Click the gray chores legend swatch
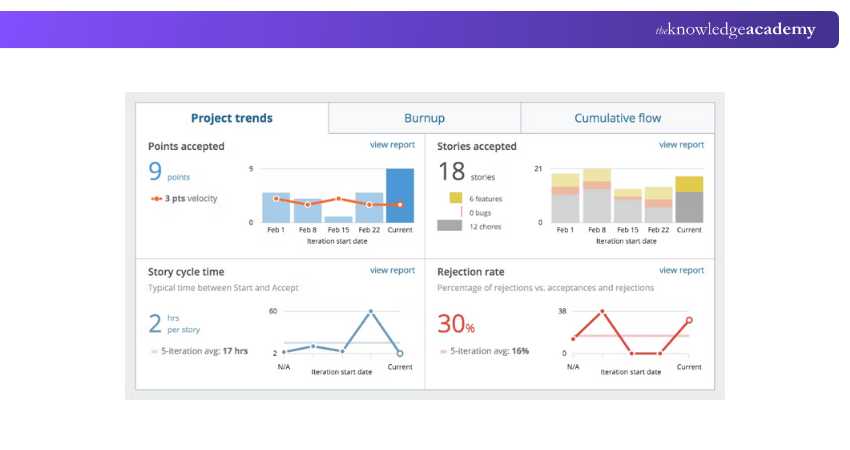This screenshot has height=450, width=850. click(449, 226)
